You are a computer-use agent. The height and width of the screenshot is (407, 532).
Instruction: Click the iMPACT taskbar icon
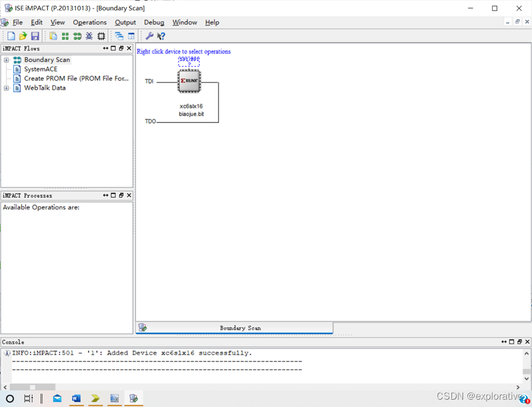coord(133,398)
